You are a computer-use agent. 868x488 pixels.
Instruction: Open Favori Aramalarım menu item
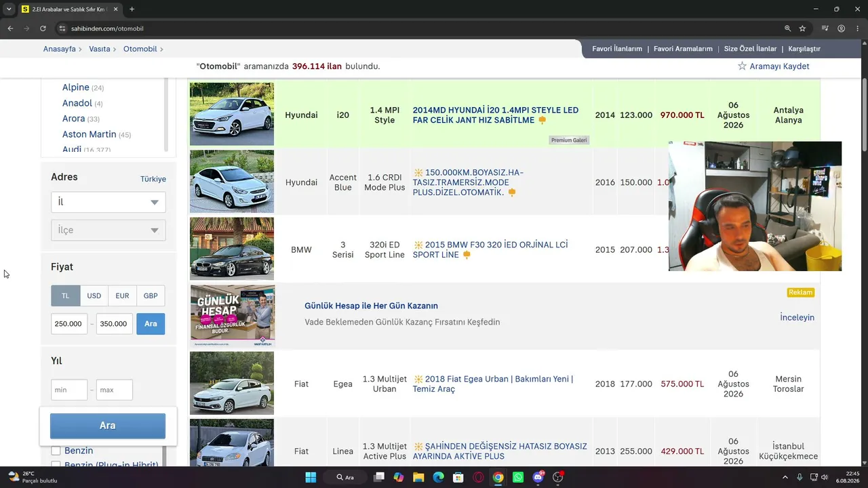coord(683,49)
